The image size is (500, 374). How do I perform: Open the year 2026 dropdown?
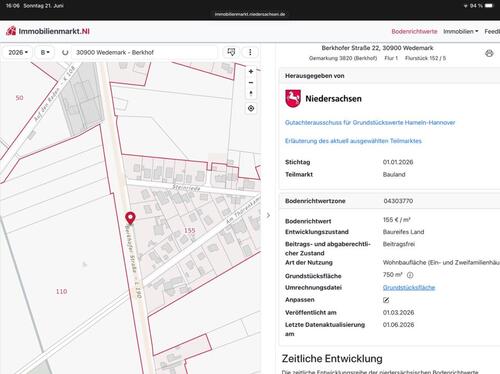pyautogui.click(x=18, y=52)
